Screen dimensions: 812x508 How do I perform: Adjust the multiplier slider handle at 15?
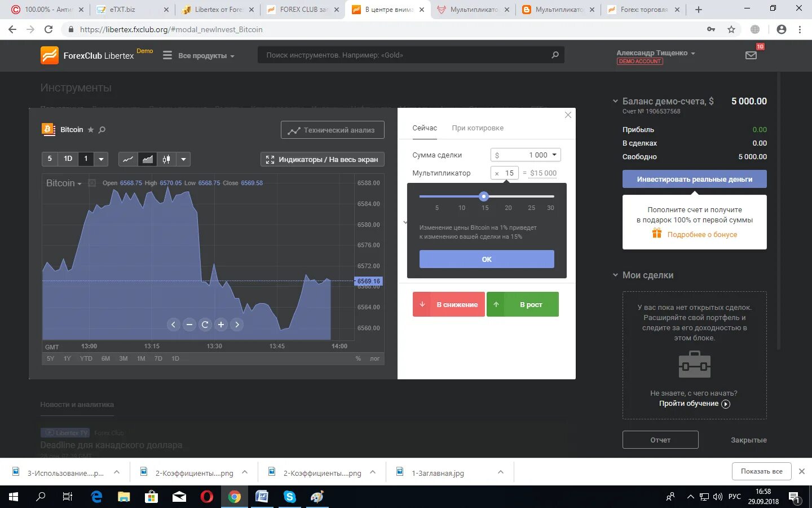point(484,196)
